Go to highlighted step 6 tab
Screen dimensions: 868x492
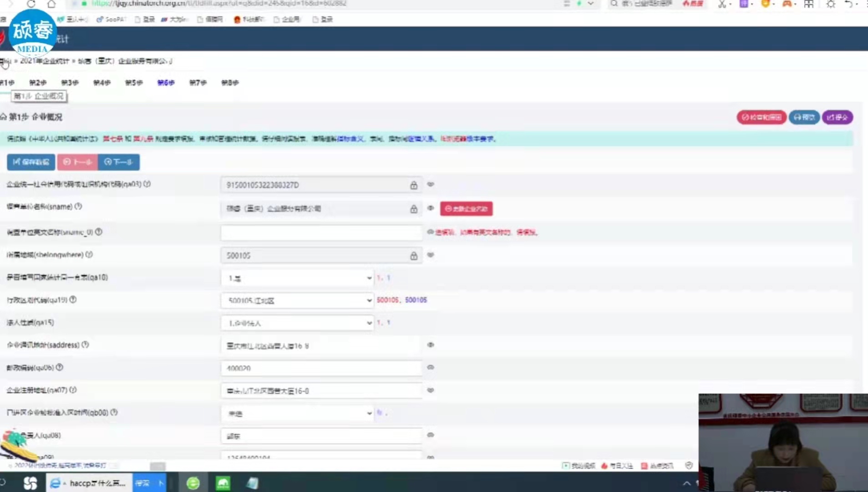pos(166,82)
